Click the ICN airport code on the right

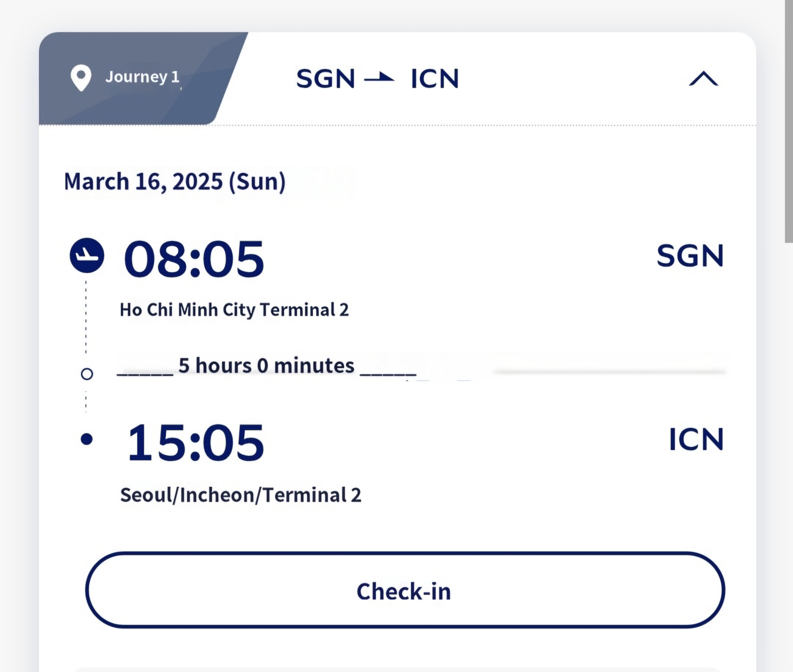[696, 439]
